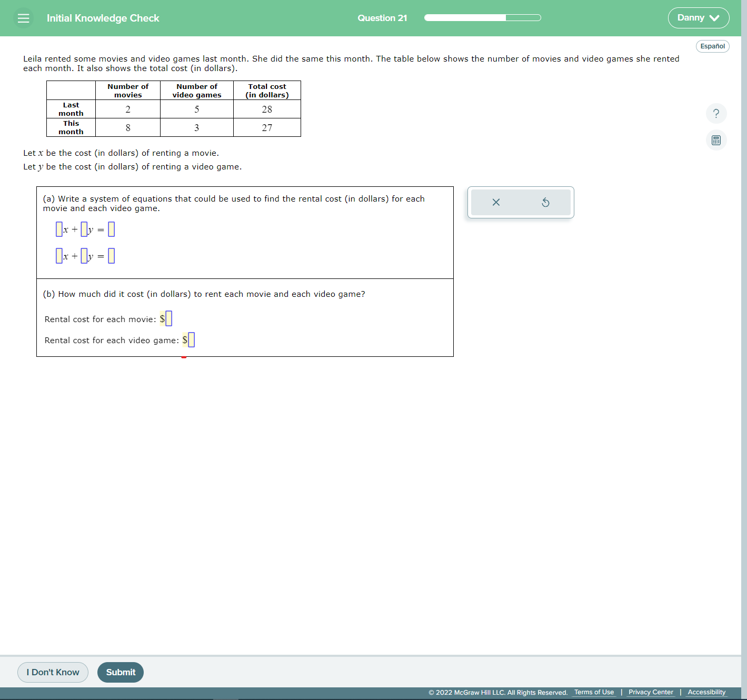Click the first equation's x coefficient box
747x700 pixels.
pyautogui.click(x=58, y=229)
